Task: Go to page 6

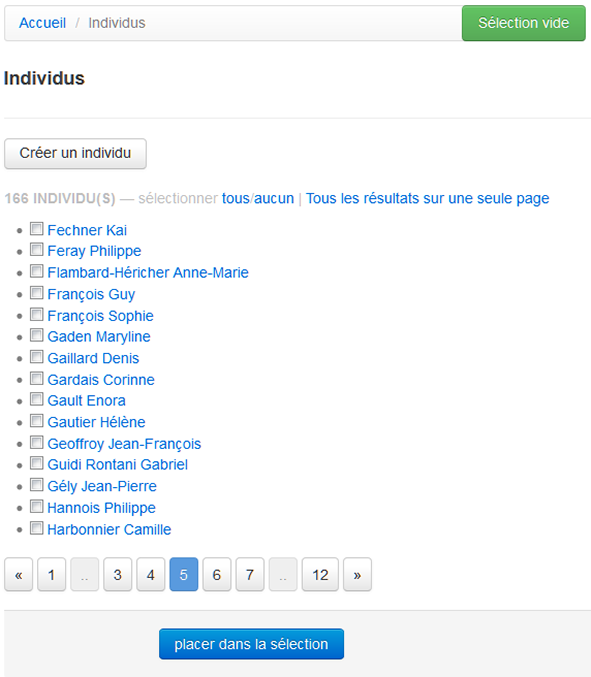Action: coord(217,574)
